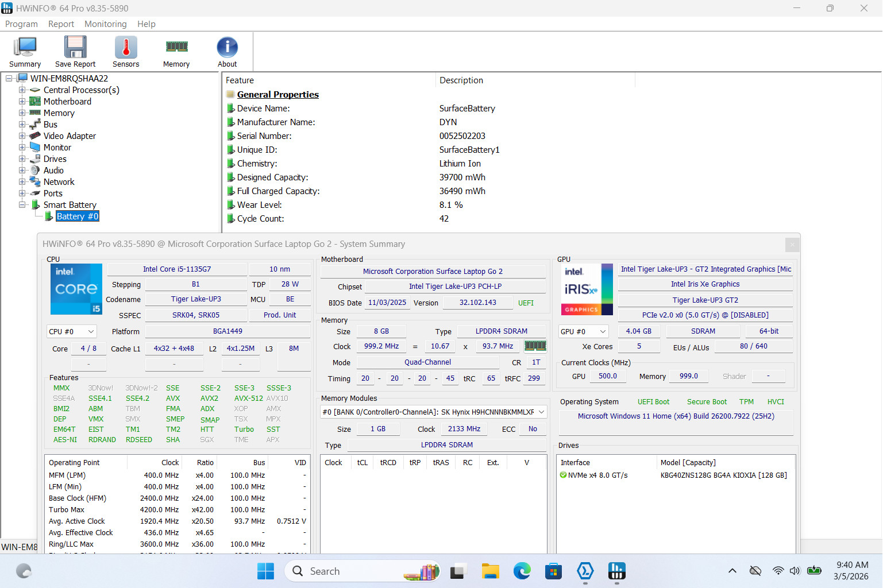This screenshot has width=883, height=588.
Task: Click the Turbo Max operating point row
Action: tap(178, 510)
